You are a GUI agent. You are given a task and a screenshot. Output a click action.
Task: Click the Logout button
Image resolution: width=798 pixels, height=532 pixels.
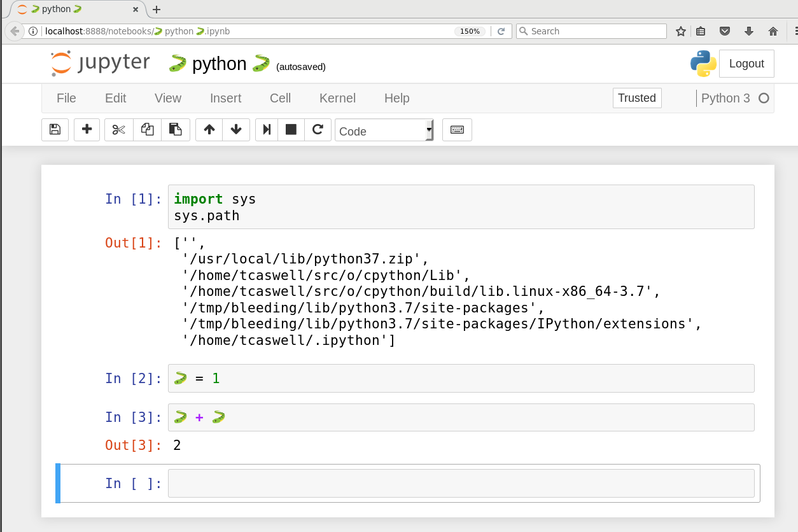tap(746, 64)
